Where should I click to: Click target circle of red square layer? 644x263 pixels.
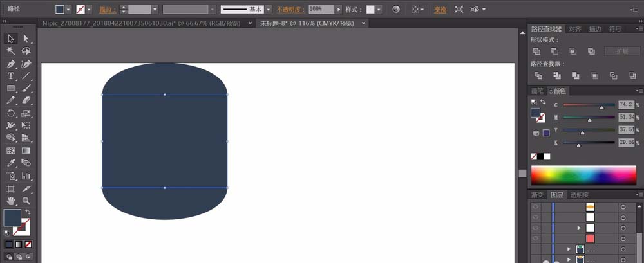coord(623,239)
